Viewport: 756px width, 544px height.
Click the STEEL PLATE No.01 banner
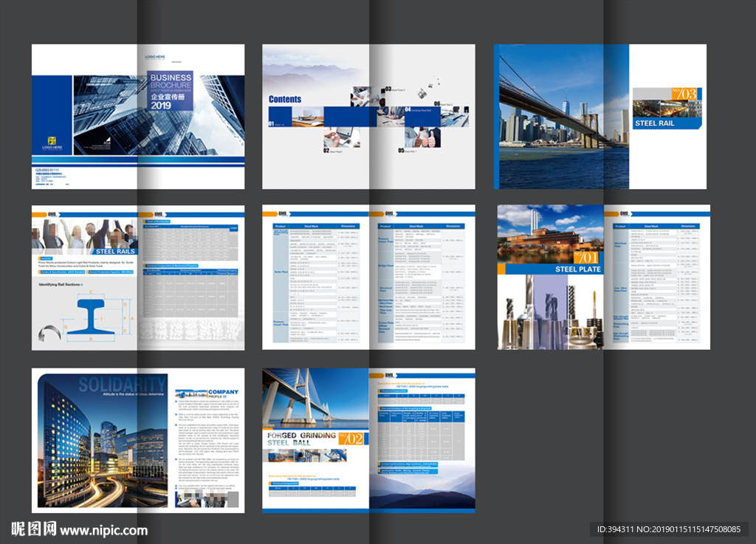(x=552, y=269)
